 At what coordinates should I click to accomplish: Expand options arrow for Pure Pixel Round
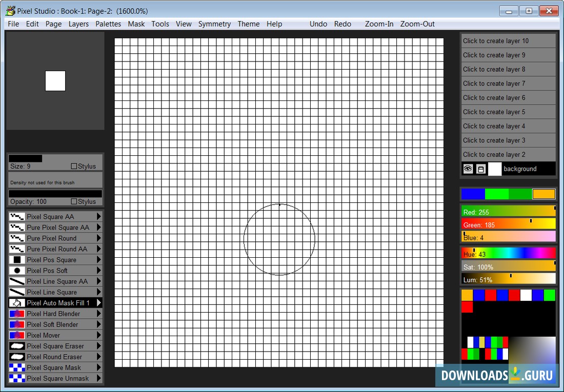(99, 238)
